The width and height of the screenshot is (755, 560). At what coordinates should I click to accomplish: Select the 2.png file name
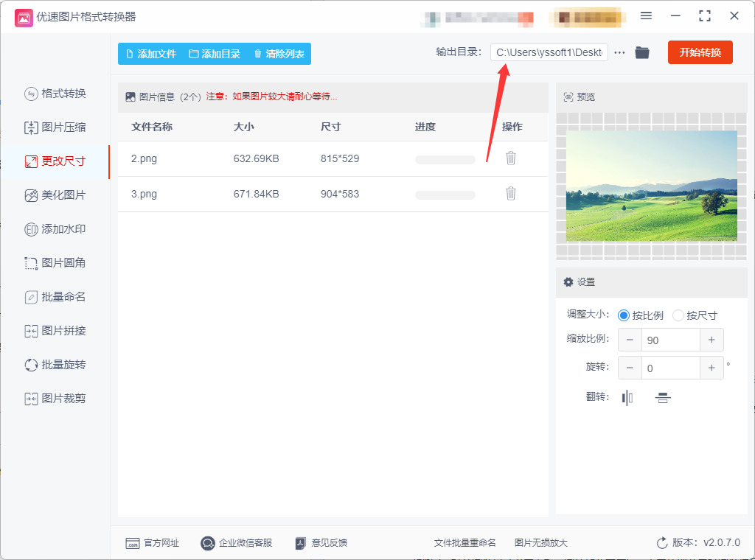coord(144,158)
